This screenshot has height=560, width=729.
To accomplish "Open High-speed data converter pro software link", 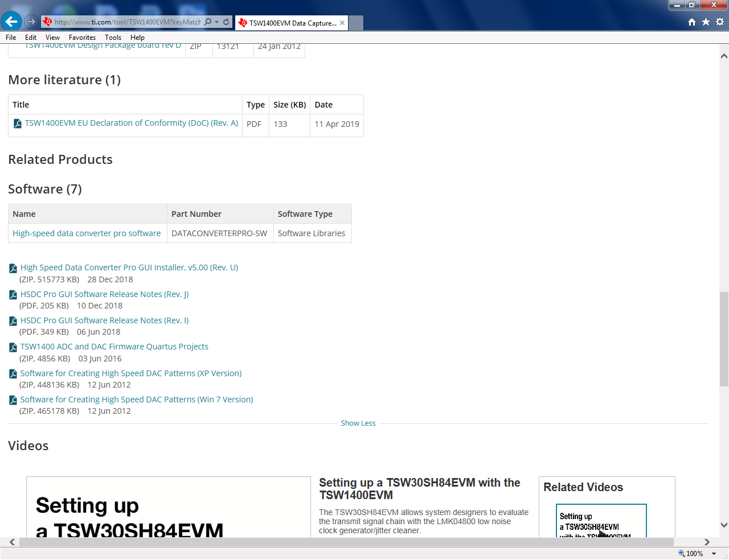I will pyautogui.click(x=87, y=233).
